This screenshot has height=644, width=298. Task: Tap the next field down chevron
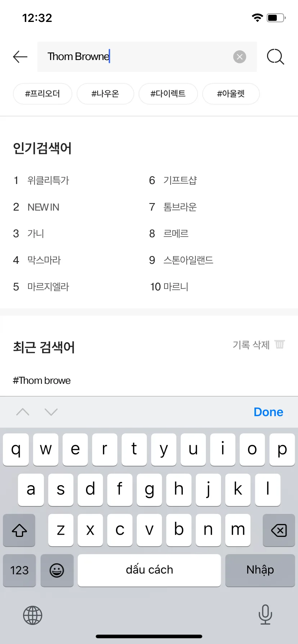51,412
